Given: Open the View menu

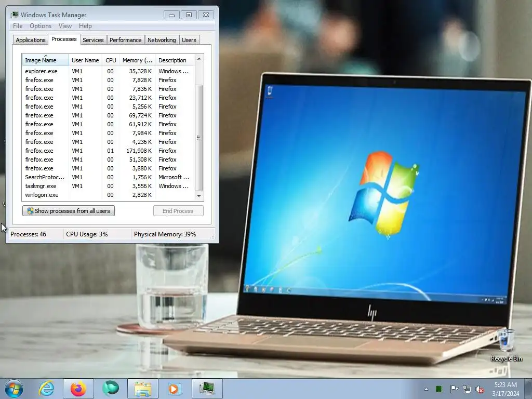Looking at the screenshot, I should (x=65, y=26).
